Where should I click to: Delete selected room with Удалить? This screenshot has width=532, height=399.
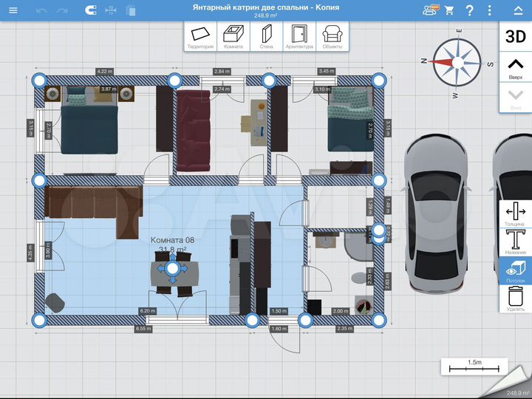(515, 299)
